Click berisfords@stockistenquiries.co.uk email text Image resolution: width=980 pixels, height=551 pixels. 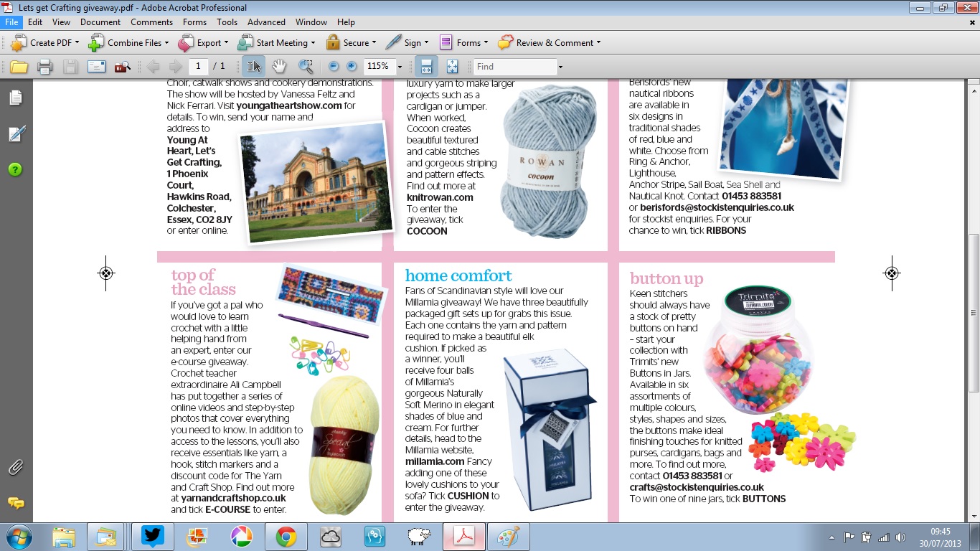(x=717, y=207)
